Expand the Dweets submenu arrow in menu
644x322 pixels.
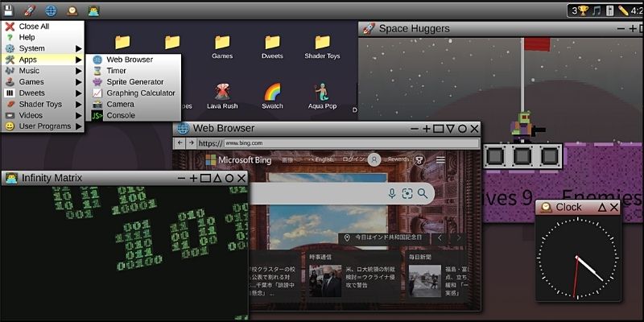click(x=78, y=93)
